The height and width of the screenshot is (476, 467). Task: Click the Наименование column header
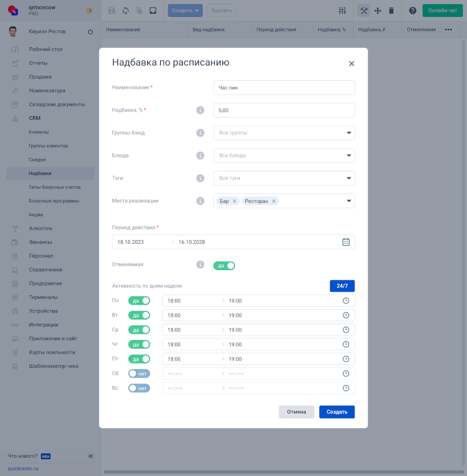pyautogui.click(x=123, y=30)
